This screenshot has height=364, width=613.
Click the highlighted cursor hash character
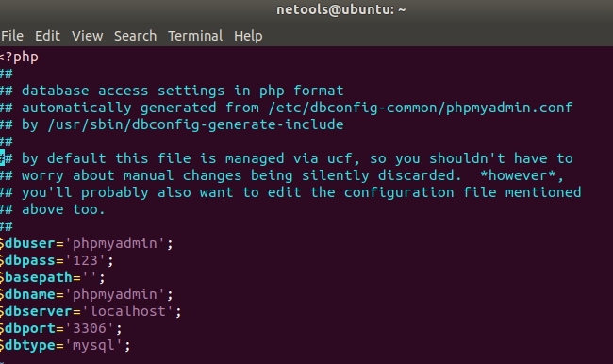pyautogui.click(x=2, y=158)
